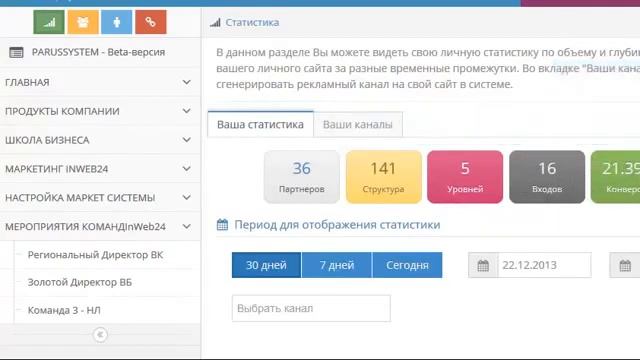Image resolution: width=640 pixels, height=360 pixels.
Task: Switch to Ваши каналы tab
Action: pyautogui.click(x=358, y=124)
